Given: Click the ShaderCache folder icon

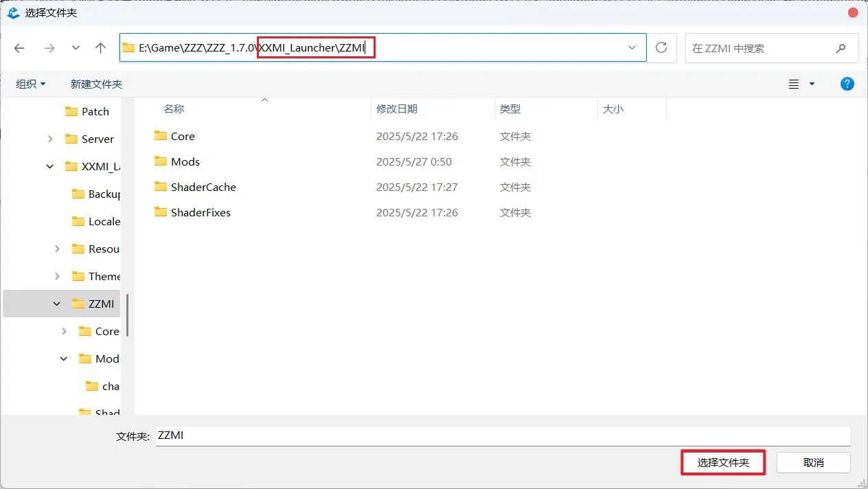Looking at the screenshot, I should coord(161,187).
